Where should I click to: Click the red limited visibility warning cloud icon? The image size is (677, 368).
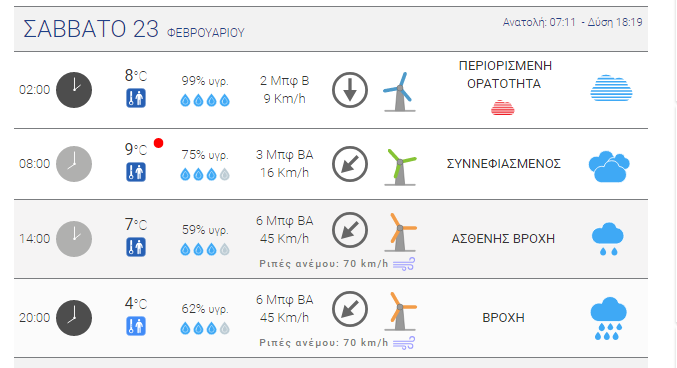[503, 108]
